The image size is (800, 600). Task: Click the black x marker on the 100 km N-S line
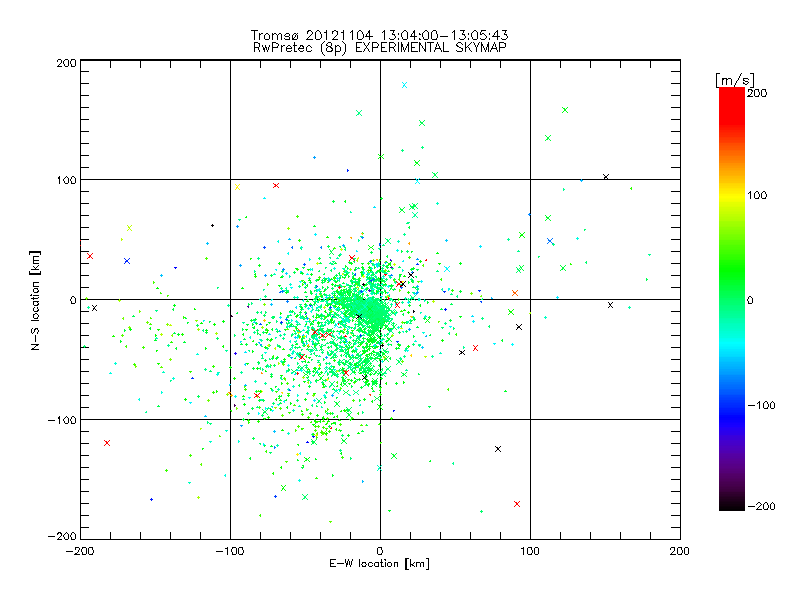coord(606,177)
